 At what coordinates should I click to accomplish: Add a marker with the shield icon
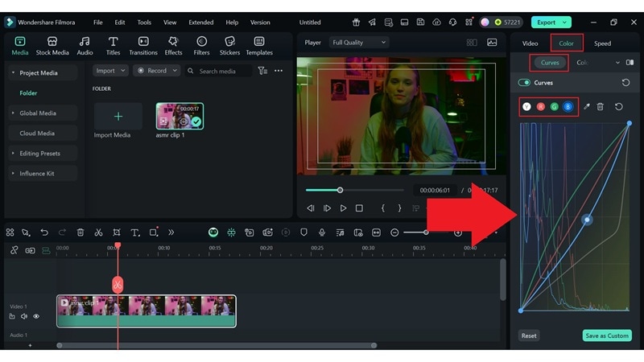click(x=303, y=232)
